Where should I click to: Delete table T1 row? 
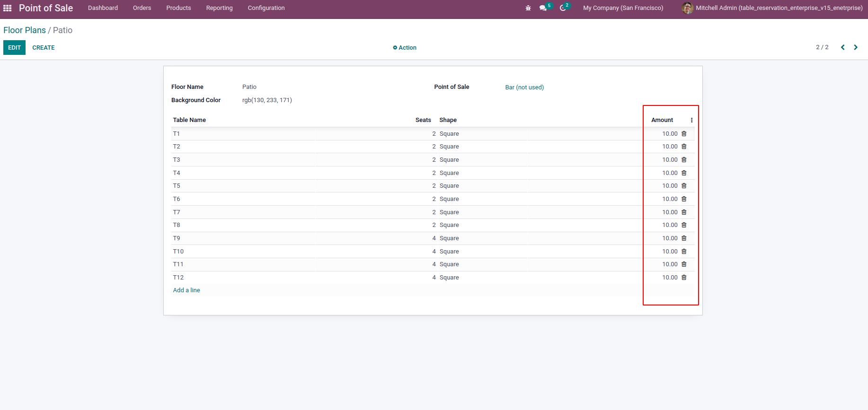[684, 134]
